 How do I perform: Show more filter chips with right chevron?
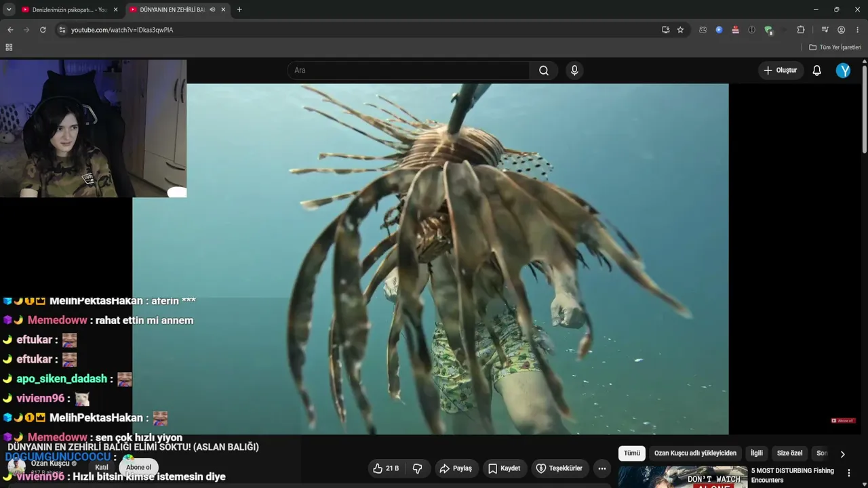843,454
